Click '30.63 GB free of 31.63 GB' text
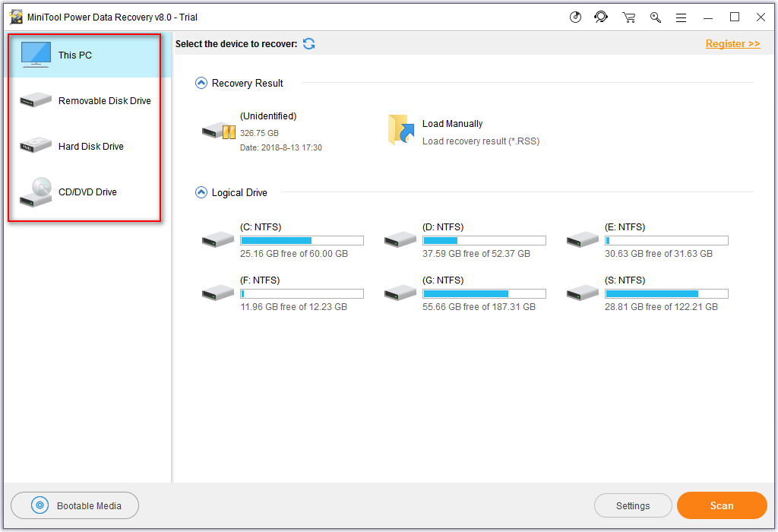 pos(659,254)
